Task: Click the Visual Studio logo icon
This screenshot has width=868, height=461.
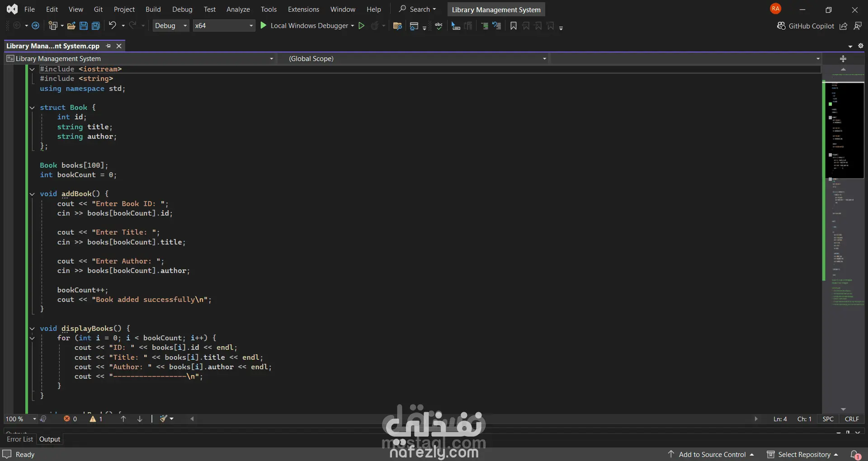Action: [12, 9]
